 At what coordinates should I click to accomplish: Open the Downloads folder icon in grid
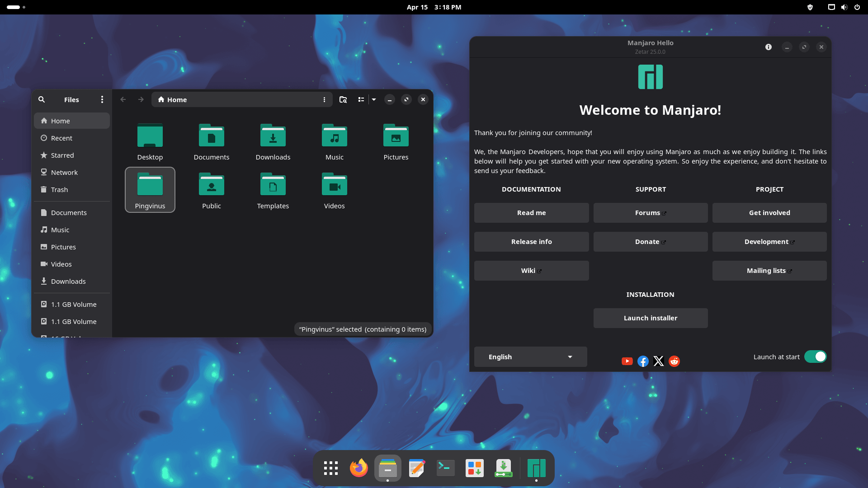[273, 142]
